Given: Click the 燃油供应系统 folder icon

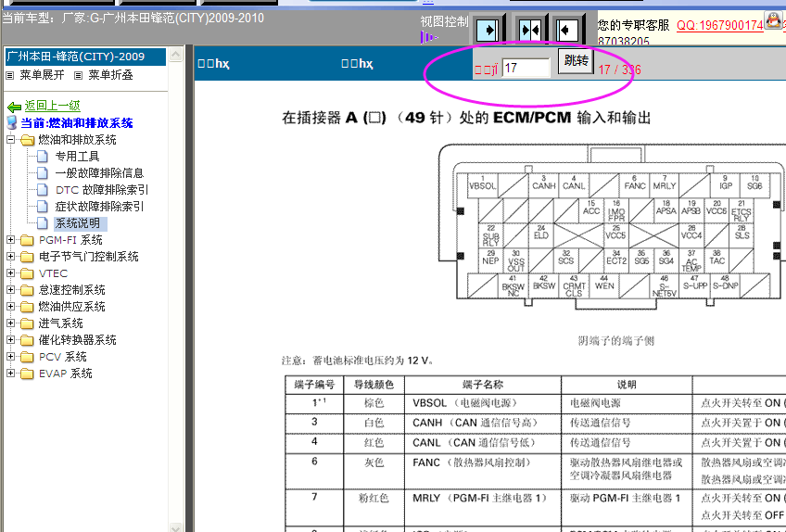Looking at the screenshot, I should point(28,307).
